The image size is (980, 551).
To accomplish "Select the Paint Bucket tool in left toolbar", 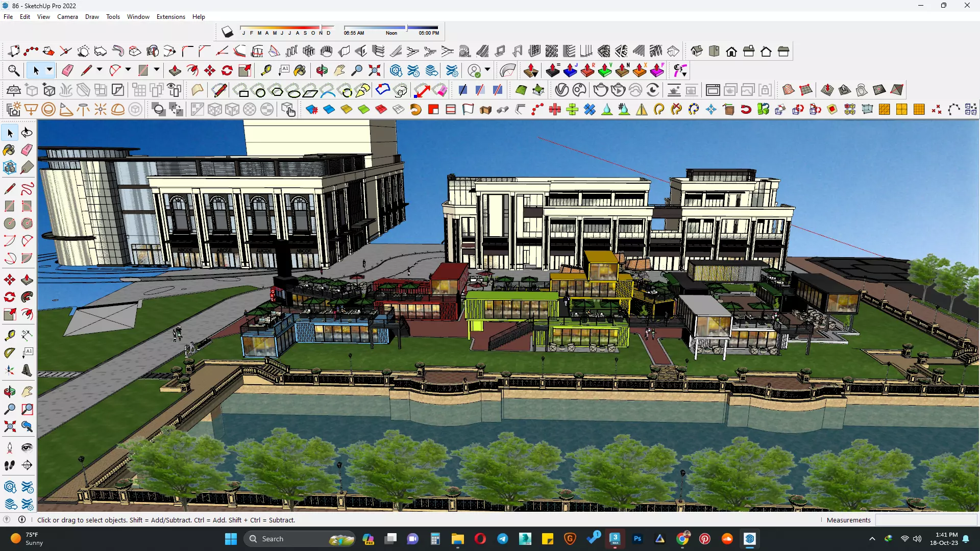I will (x=9, y=150).
